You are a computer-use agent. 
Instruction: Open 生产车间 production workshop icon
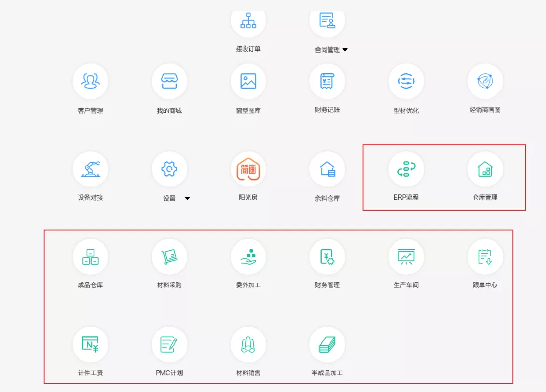(406, 257)
